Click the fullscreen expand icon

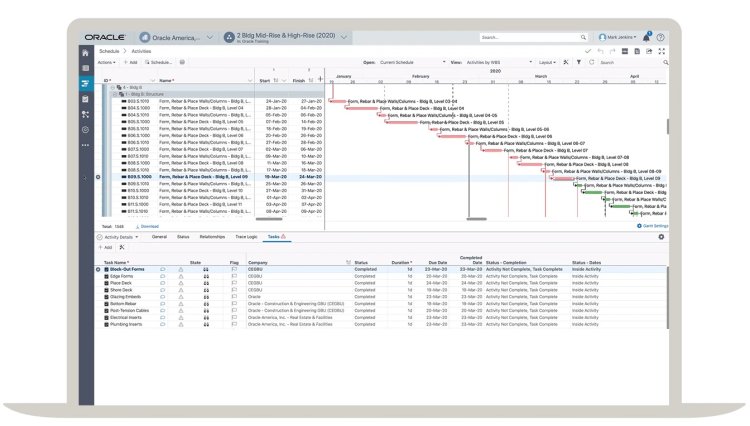pos(661,51)
